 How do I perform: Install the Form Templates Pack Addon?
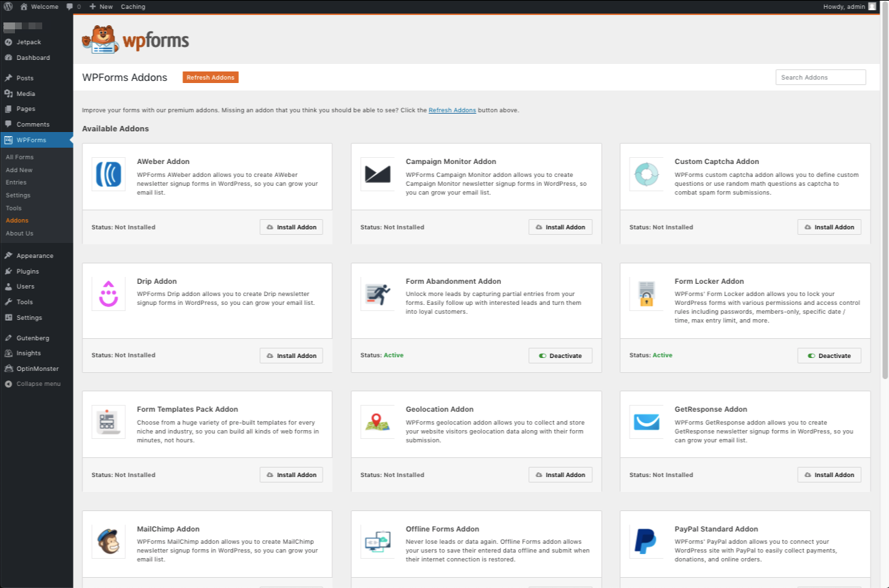(291, 475)
